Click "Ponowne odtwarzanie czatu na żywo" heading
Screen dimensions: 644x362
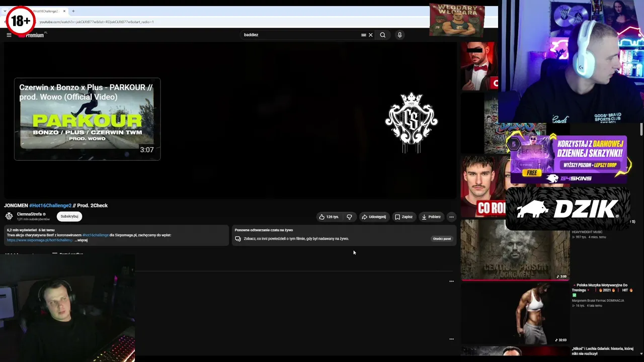(264, 230)
